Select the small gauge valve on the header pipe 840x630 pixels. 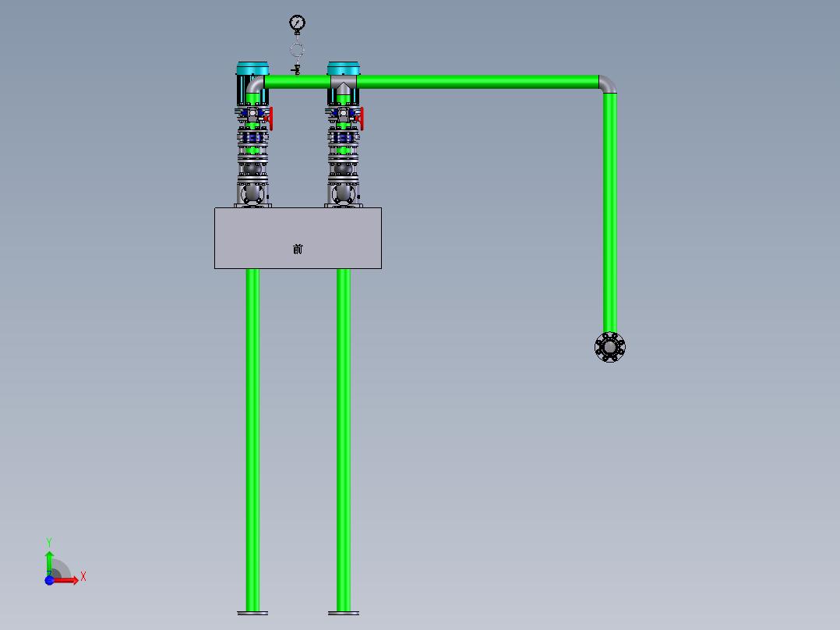coord(296,69)
